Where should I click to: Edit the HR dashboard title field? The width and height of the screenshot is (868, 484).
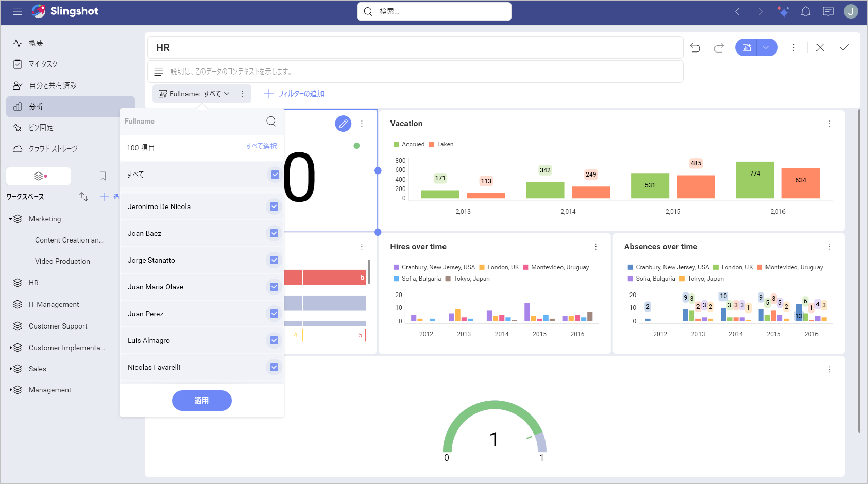tap(415, 47)
